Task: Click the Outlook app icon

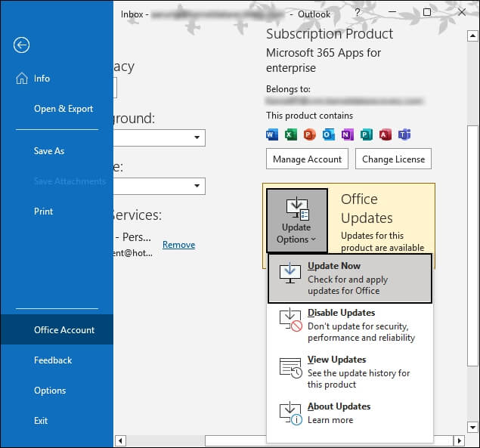Action: click(x=329, y=134)
